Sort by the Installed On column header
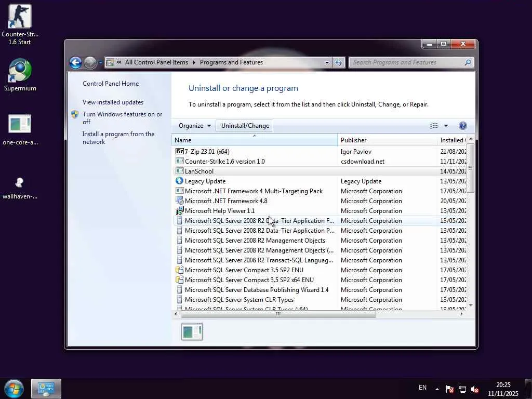Screen dimensions: 532x399 pos(452,140)
